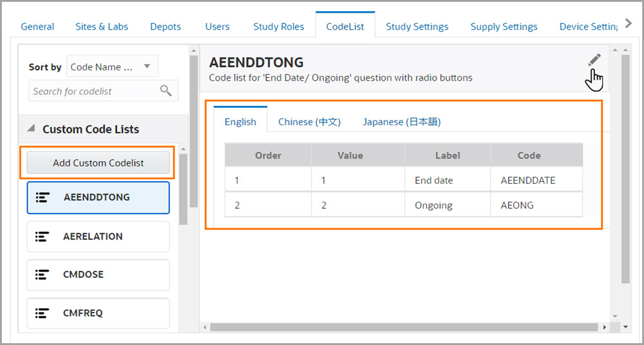Viewport: 644px width, 345px height.
Task: Click the list icon beside AERELATION
Action: 43,237
